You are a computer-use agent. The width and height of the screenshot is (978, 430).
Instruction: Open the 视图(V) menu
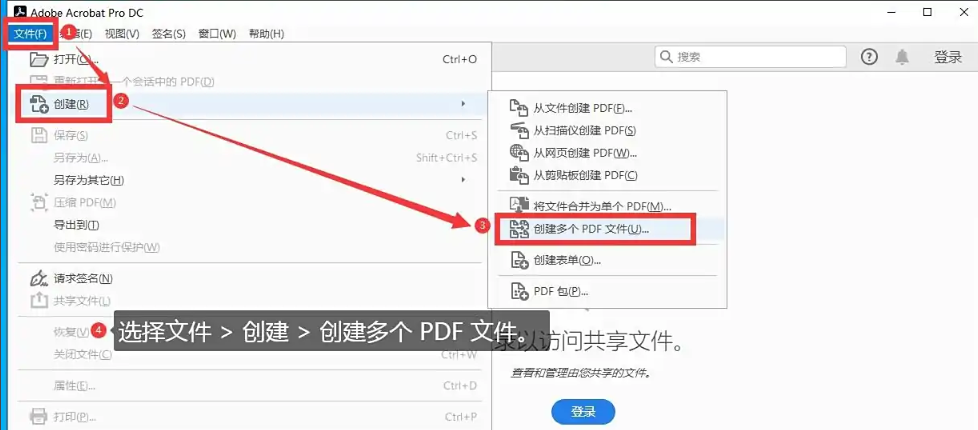point(122,34)
